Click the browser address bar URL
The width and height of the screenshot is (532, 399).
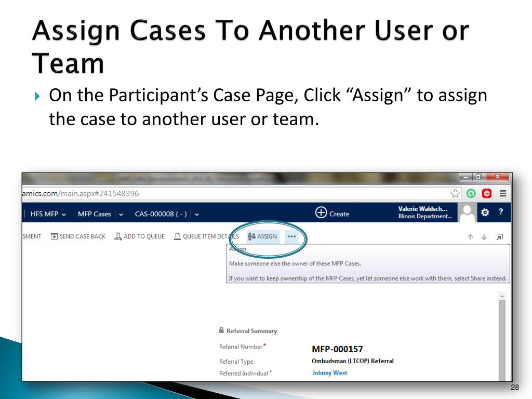[81, 193]
